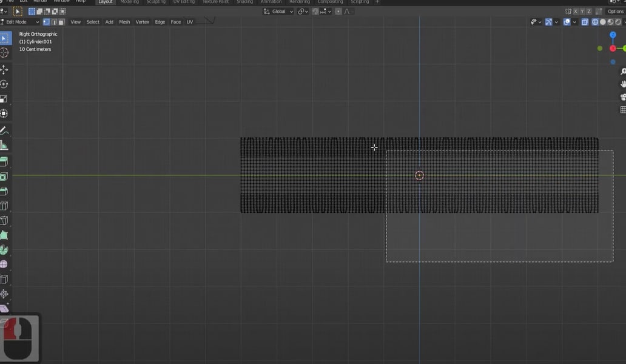Open the Face menu
This screenshot has width=626, height=364.
point(176,22)
